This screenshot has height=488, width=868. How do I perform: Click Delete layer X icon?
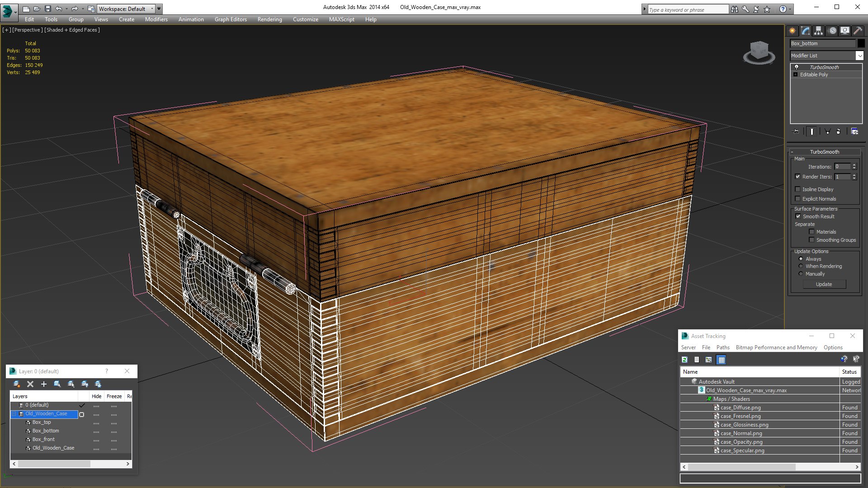30,384
